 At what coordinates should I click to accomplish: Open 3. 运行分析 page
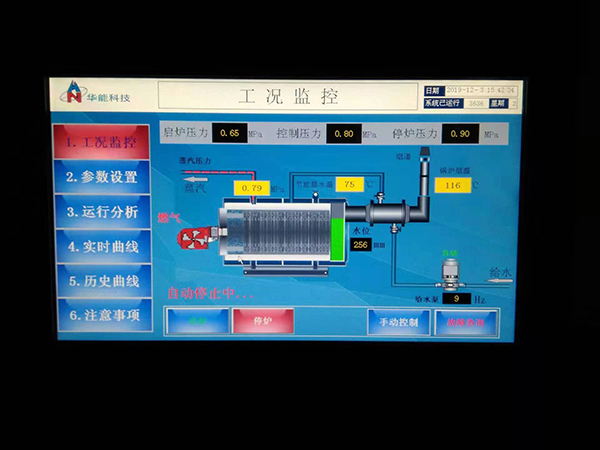[x=103, y=212]
